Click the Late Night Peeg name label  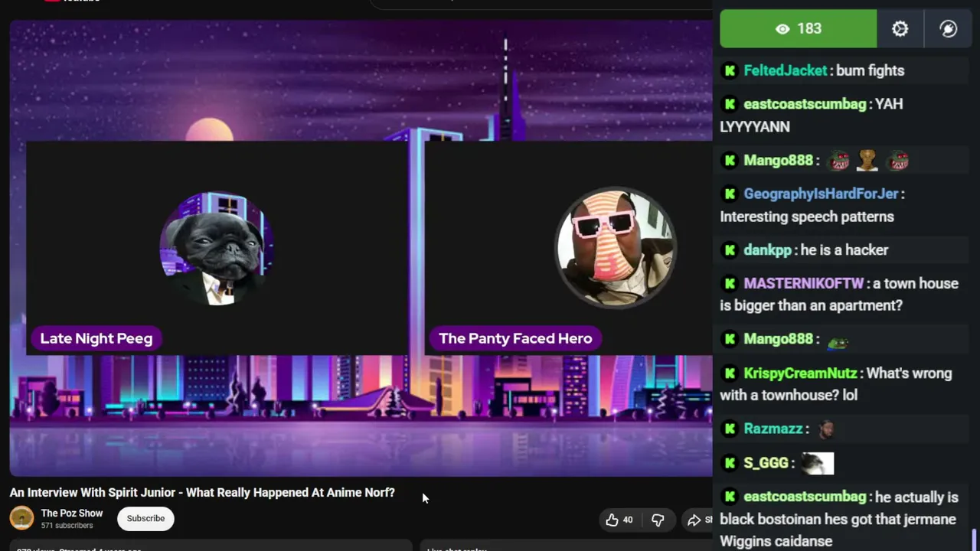pyautogui.click(x=96, y=338)
